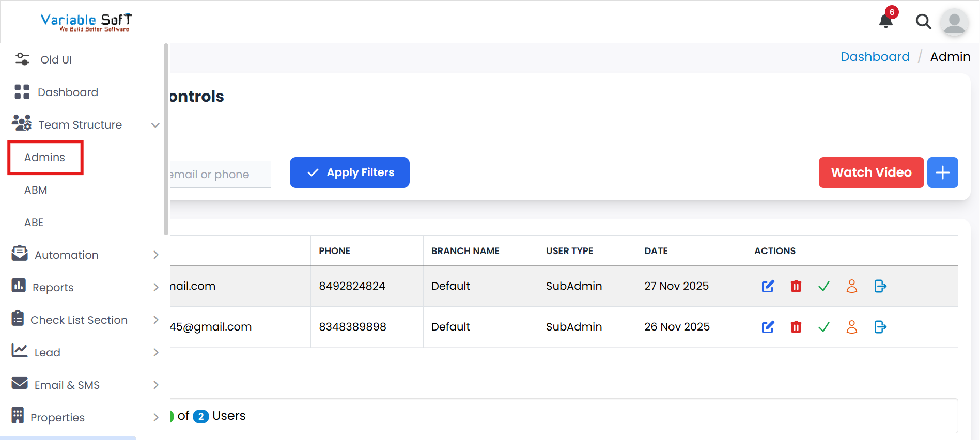This screenshot has height=440, width=980.
Task: Expand the Reports menu
Action: [155, 288]
